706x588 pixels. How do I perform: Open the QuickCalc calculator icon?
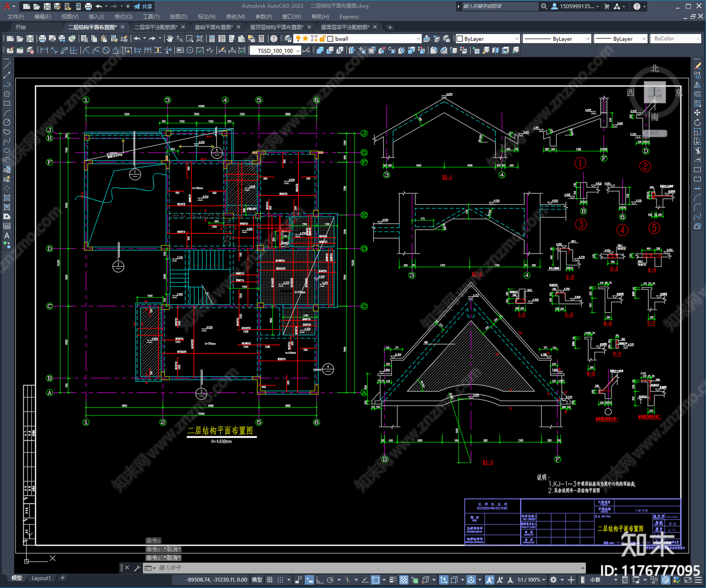point(261,39)
